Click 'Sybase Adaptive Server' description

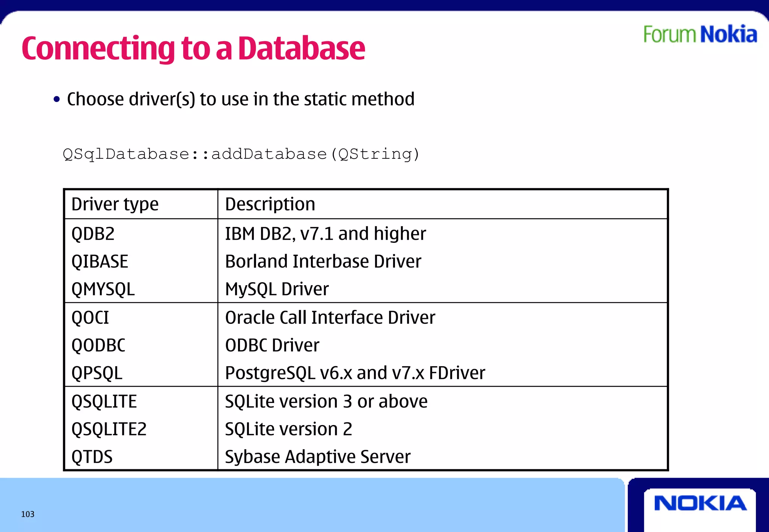pyautogui.click(x=318, y=457)
